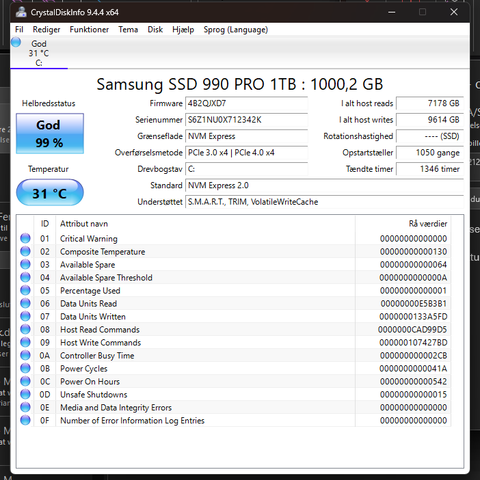The image size is (480, 480).
Task: Open the Funktioner menu
Action: tap(89, 30)
